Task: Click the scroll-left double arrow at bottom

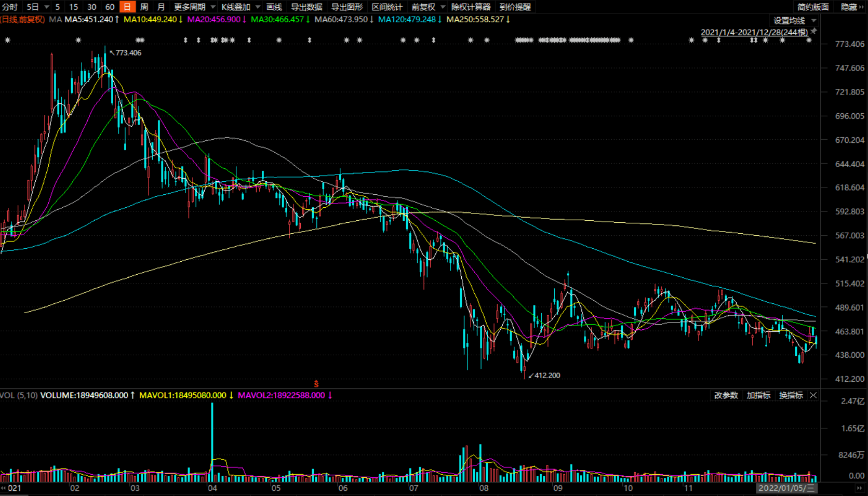Action: point(4,488)
